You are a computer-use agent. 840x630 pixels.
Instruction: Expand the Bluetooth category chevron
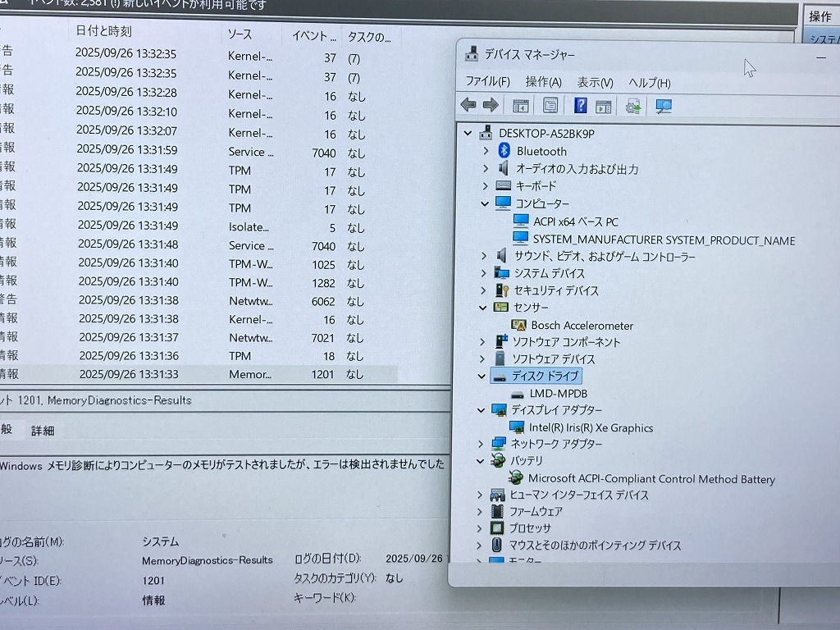tap(486, 151)
